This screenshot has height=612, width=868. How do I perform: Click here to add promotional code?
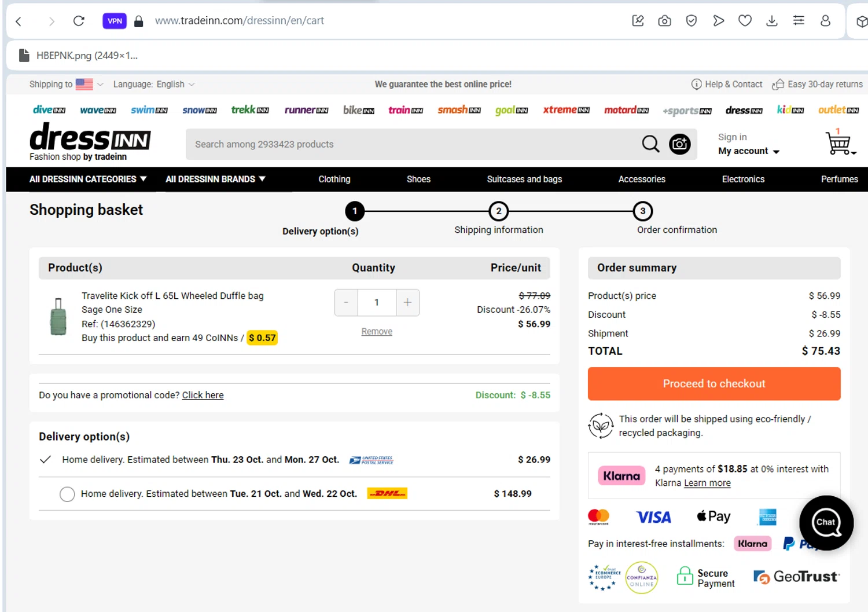[203, 395]
